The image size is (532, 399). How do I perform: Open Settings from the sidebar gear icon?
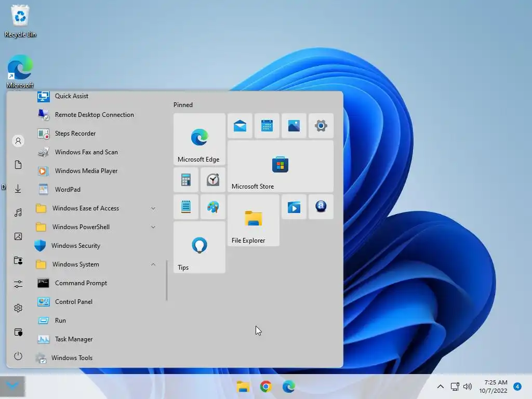point(18,308)
